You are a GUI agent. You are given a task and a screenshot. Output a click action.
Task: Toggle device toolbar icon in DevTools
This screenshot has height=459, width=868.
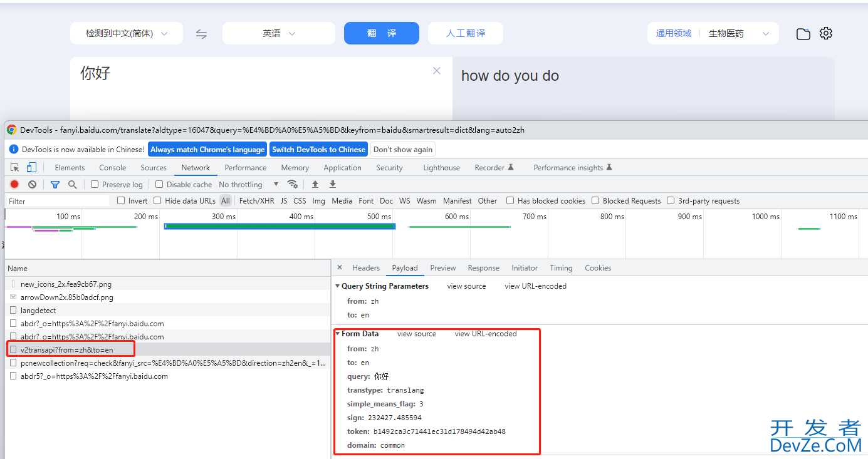point(31,167)
